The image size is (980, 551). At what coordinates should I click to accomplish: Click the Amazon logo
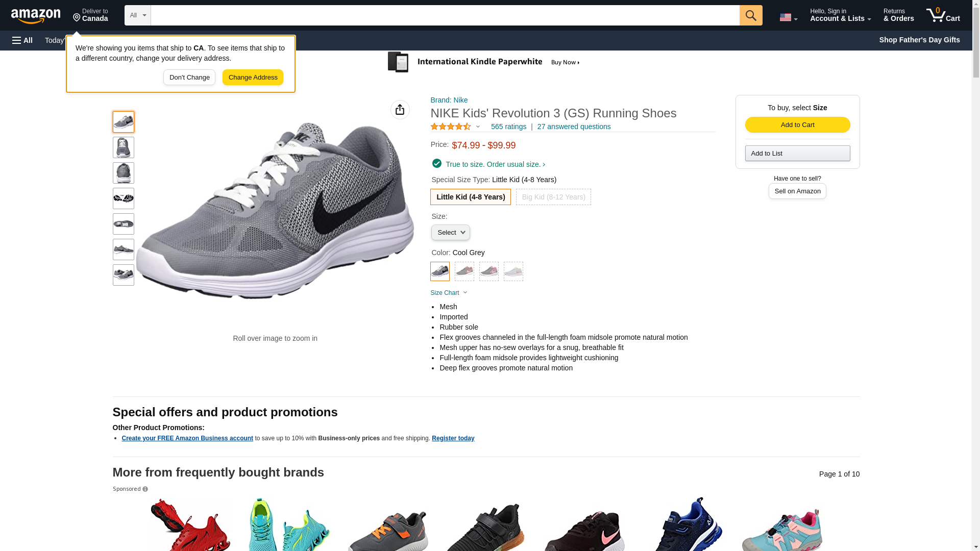36,16
